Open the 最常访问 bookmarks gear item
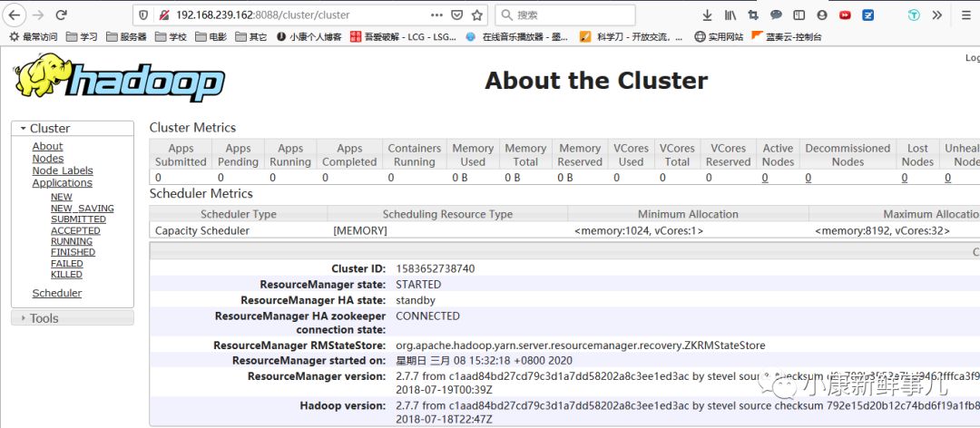This screenshot has height=428, width=980. (34, 37)
